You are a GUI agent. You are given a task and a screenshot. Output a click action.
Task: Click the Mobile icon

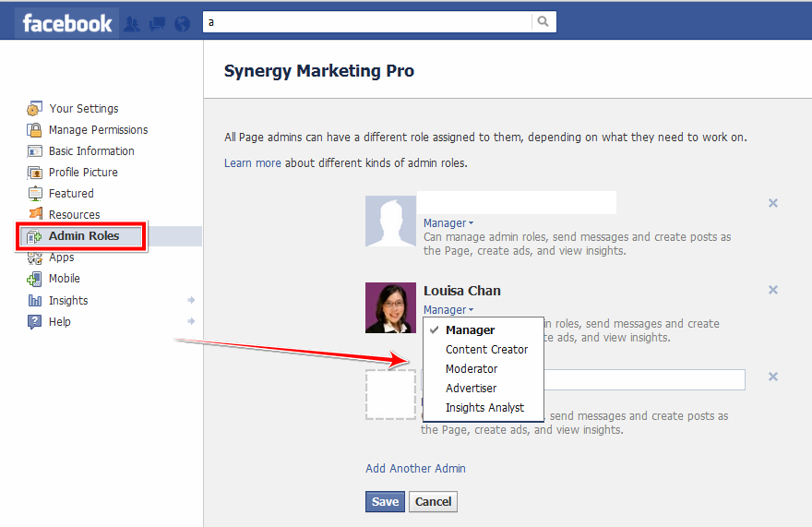(x=34, y=279)
